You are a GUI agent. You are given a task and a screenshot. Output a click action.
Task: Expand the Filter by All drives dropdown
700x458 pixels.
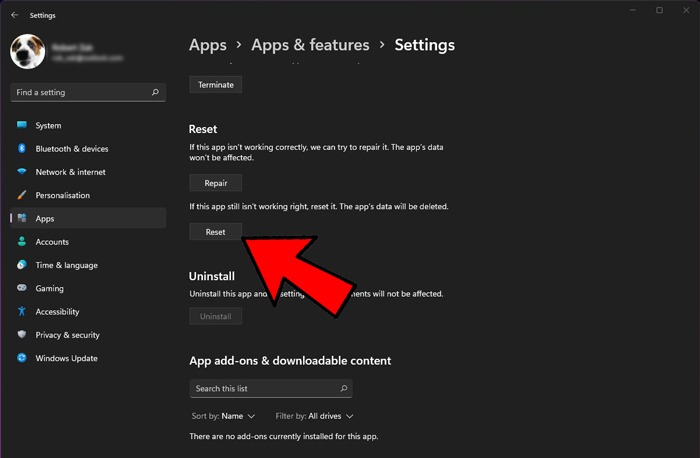(x=314, y=416)
